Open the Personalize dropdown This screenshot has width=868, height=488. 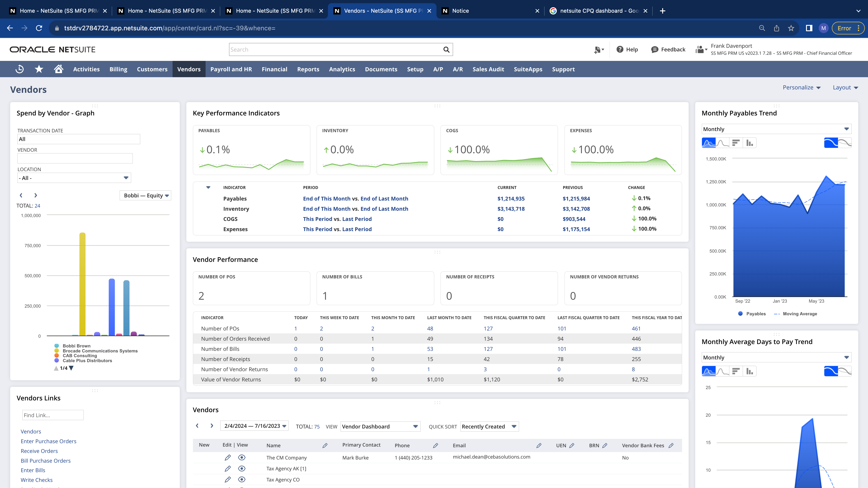(801, 87)
